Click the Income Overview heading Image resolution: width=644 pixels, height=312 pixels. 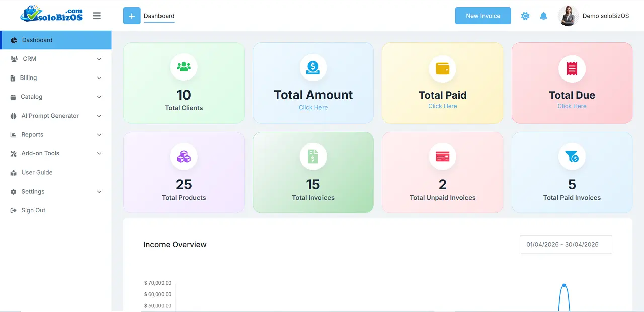tap(175, 245)
